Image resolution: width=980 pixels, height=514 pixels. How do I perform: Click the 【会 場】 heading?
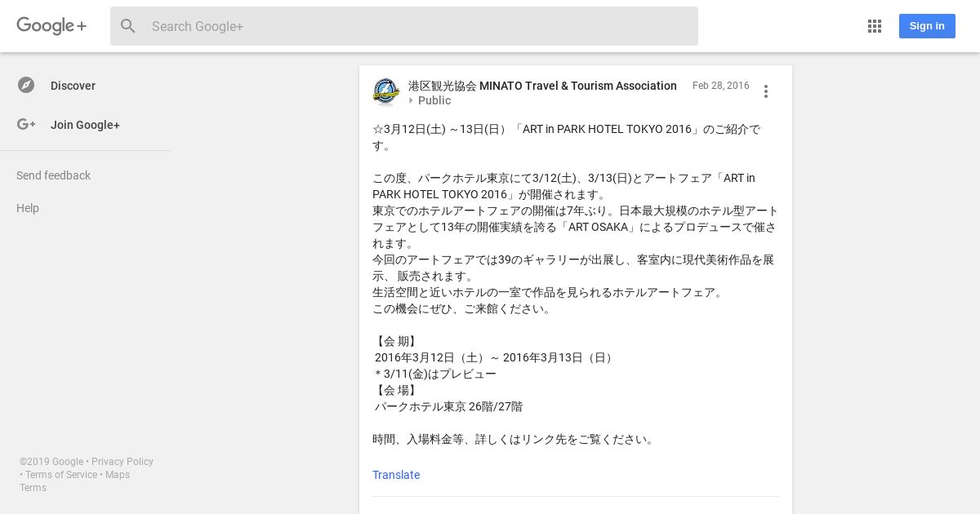pos(396,390)
